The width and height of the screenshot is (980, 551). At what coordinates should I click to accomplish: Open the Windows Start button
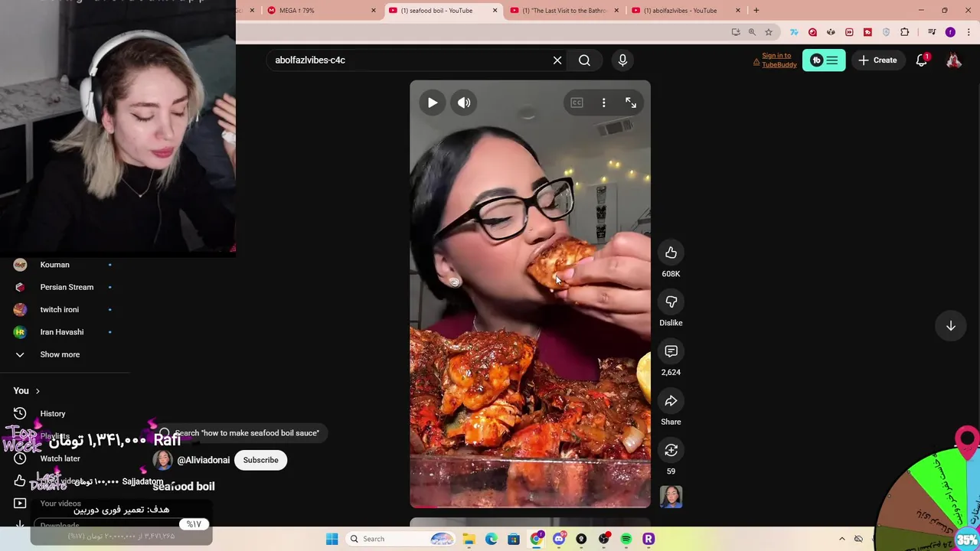pos(332,539)
